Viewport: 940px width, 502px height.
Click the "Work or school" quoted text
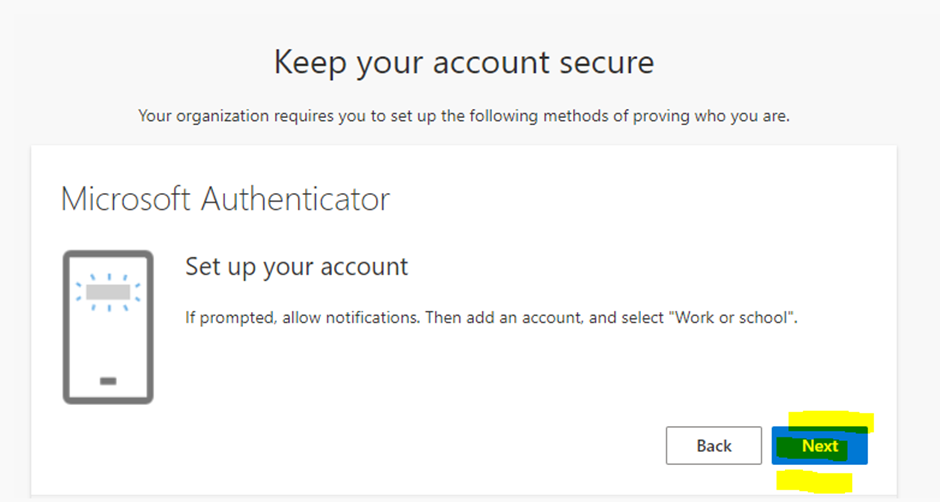[x=735, y=318]
